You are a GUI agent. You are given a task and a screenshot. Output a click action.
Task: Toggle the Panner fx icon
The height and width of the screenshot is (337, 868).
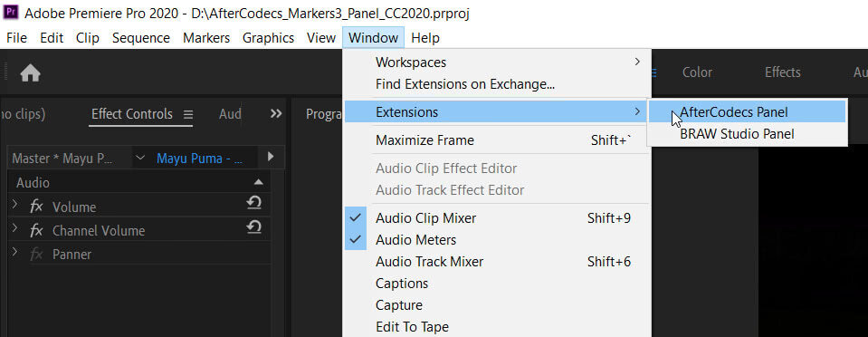tap(36, 255)
